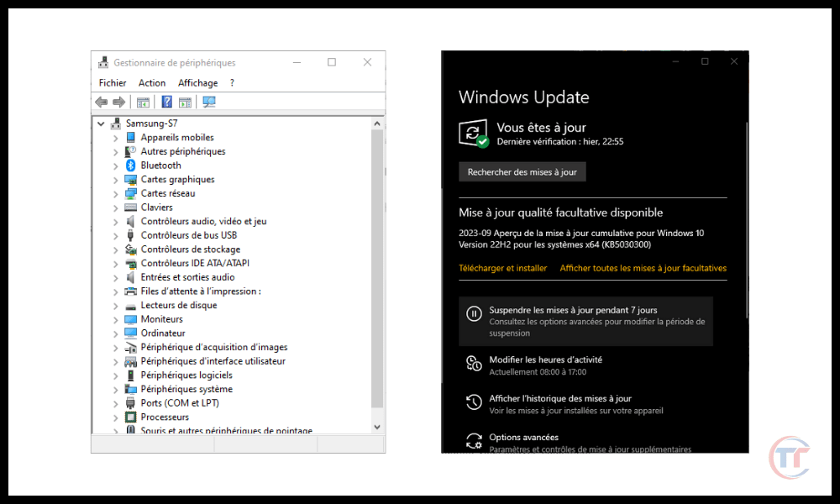Click the clock icon for Modifier les heures d'activité

[474, 363]
